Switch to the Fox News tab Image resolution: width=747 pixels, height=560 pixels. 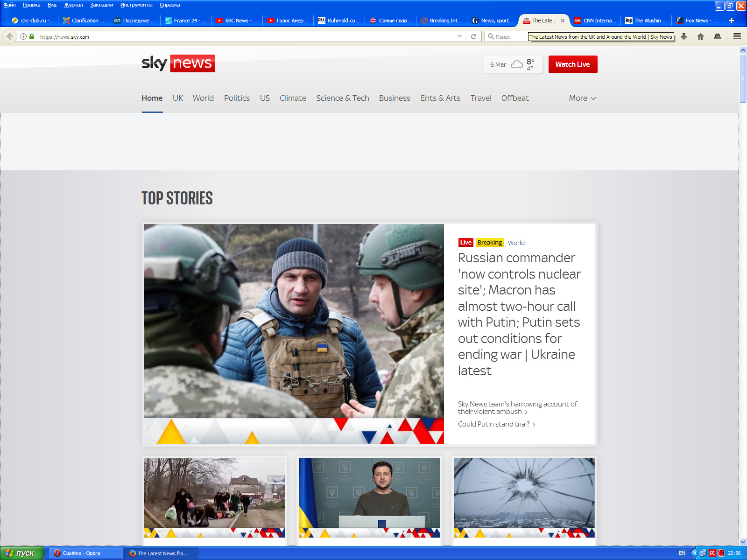click(x=697, y=21)
